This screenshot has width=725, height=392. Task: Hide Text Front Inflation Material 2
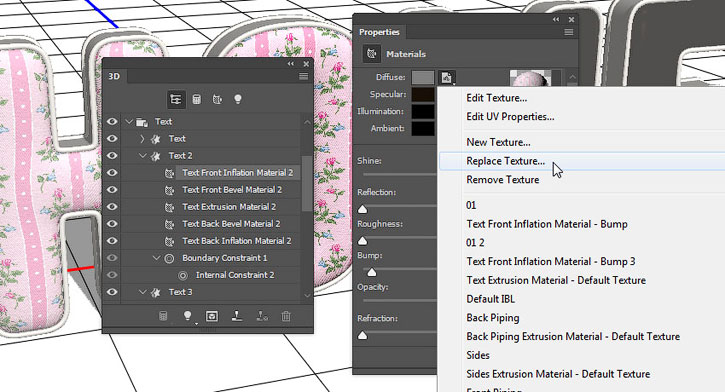tap(112, 173)
